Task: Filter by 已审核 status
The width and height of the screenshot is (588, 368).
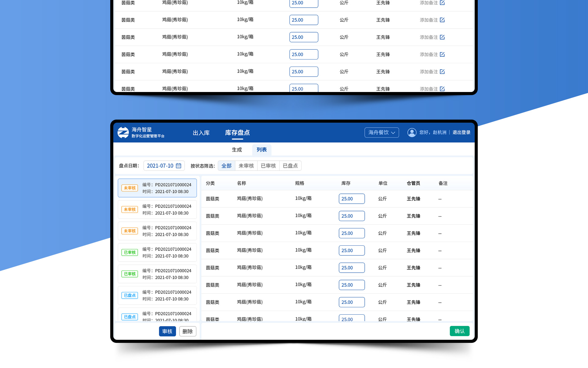Action: coord(268,166)
